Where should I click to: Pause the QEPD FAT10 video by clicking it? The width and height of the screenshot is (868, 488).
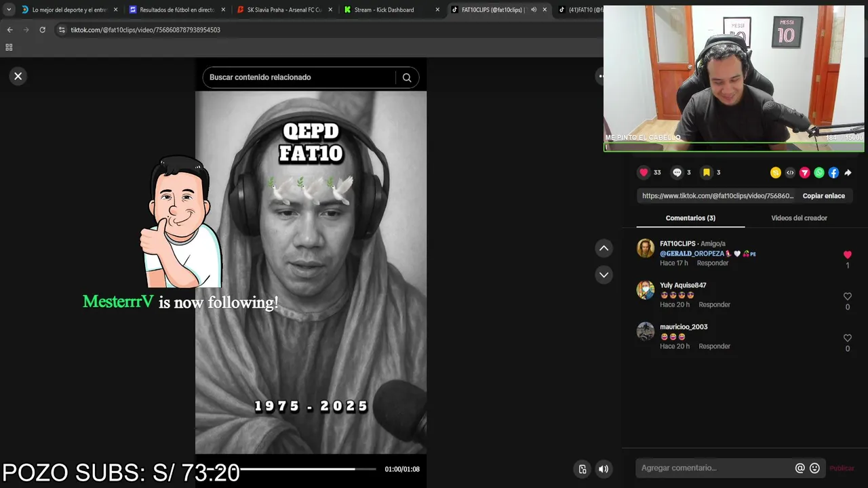tap(311, 271)
